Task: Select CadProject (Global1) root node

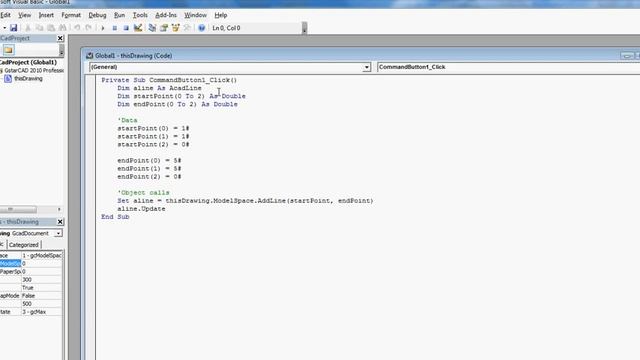Action: click(28, 62)
